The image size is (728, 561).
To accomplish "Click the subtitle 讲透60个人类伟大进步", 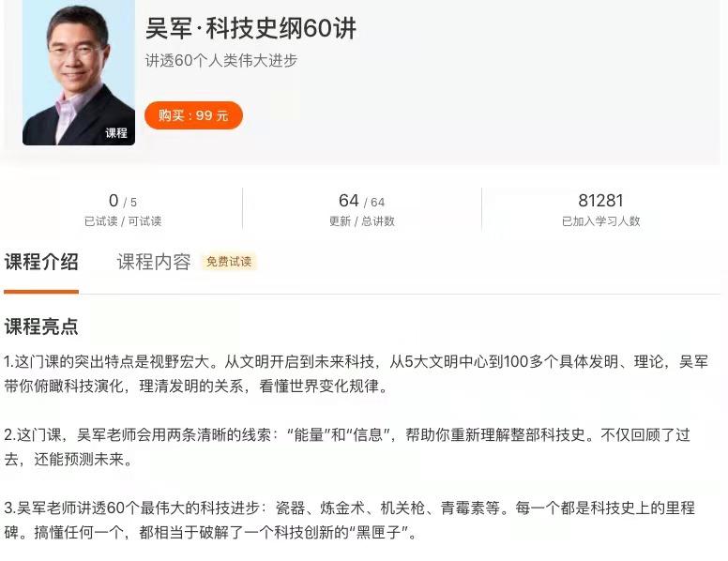I will click(x=221, y=60).
